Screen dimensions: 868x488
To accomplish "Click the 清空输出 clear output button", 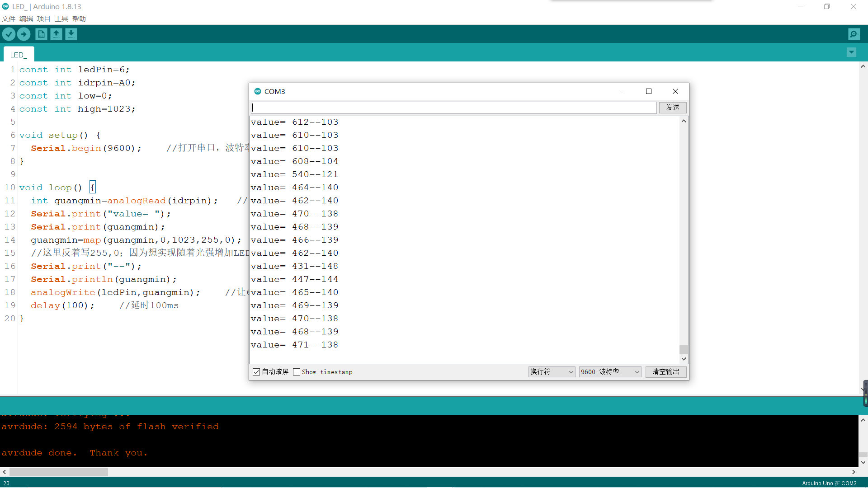I will 666,372.
